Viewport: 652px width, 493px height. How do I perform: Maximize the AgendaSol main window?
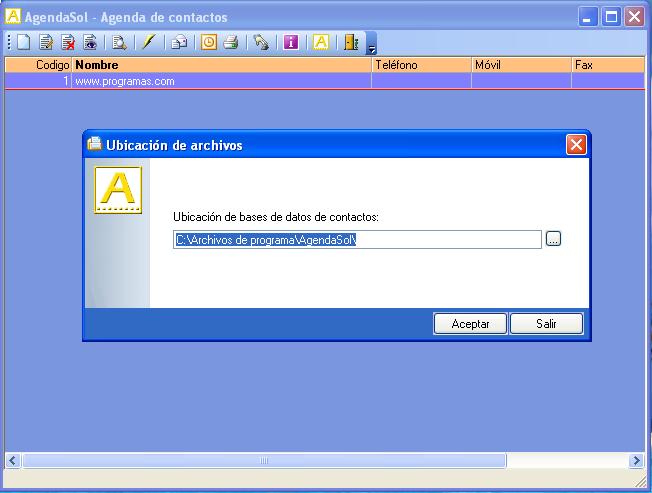coord(611,17)
